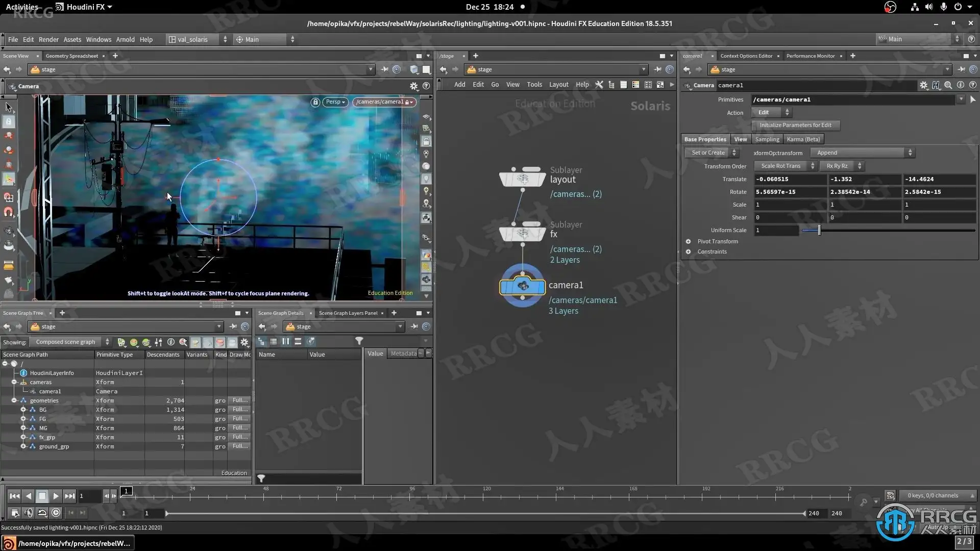Open the Persp viewport dropdown
Viewport: 980px width, 551px height.
tap(335, 102)
